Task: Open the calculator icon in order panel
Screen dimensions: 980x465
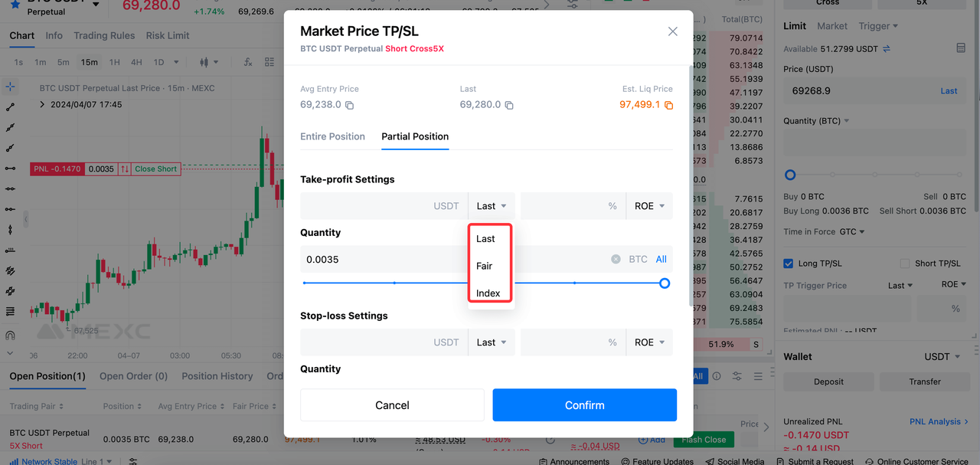Action: pos(961,48)
